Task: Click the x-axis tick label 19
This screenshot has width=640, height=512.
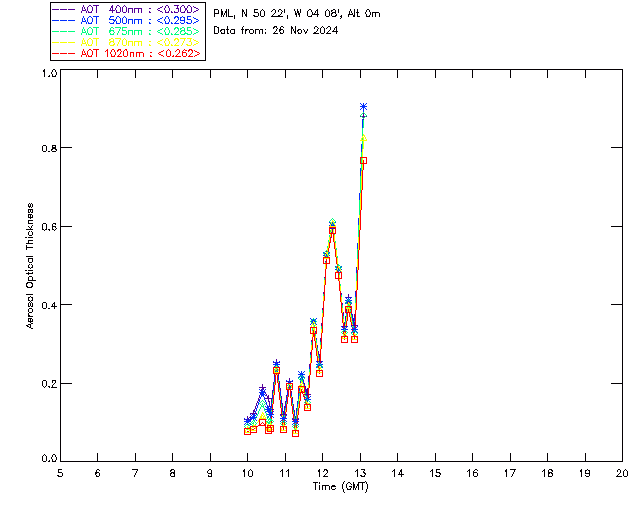Action: click(585, 473)
